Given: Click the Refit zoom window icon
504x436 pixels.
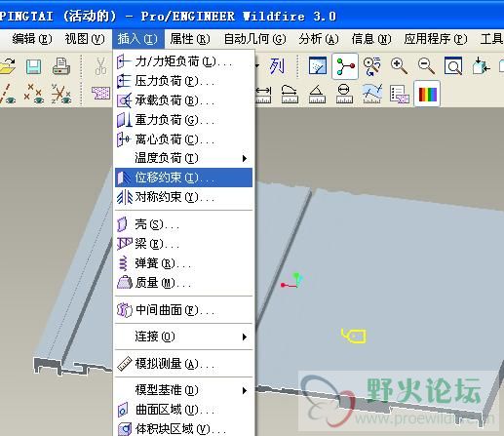Looking at the screenshot, I should click(453, 66).
